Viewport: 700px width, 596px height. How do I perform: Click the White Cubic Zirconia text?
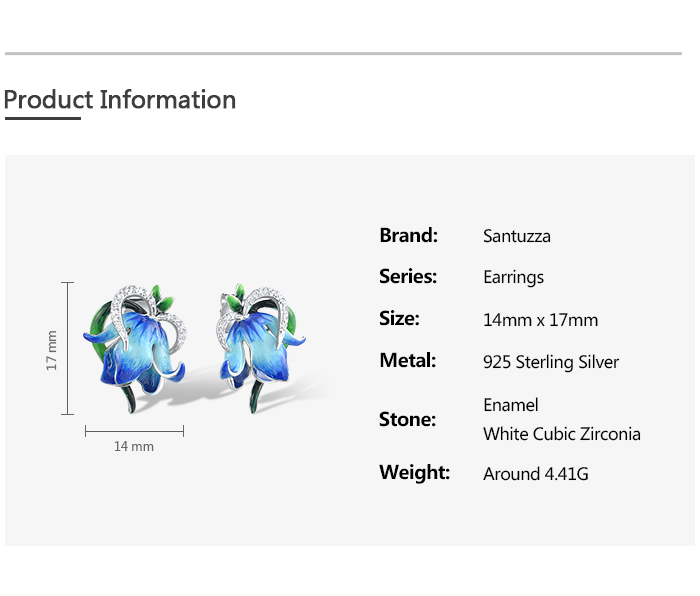[x=562, y=434]
